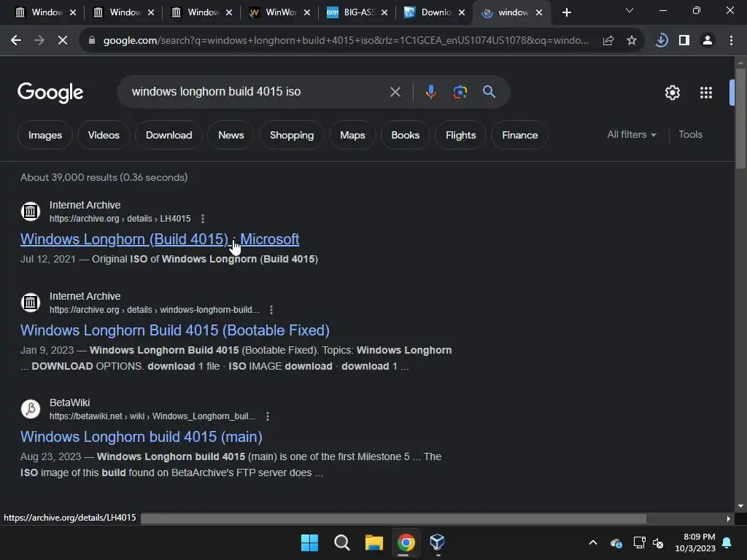The width and height of the screenshot is (747, 560).
Task: Open Windows Longhorn (Build 4015) Microsoft link
Action: click(x=160, y=239)
